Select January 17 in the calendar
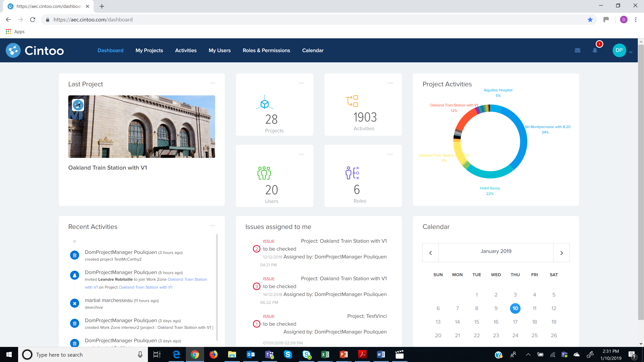Viewport: 644px width, 362px height. coord(515,322)
